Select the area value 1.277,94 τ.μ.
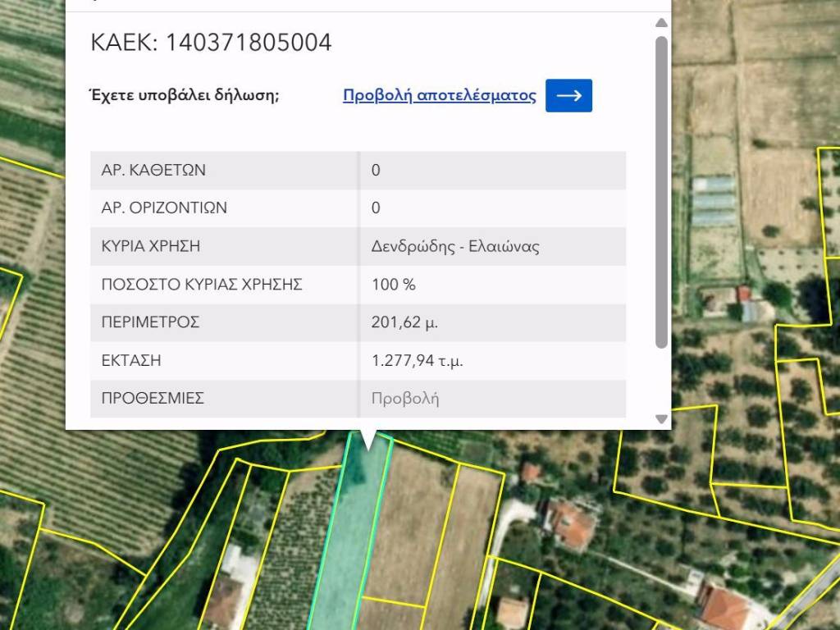Screen dimensions: 840x630 [417, 361]
